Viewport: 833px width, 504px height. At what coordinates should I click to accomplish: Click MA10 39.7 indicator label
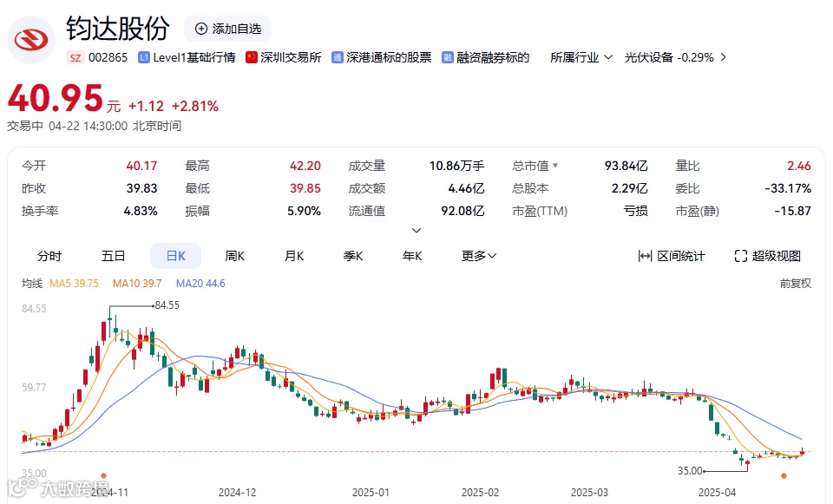[x=137, y=284]
